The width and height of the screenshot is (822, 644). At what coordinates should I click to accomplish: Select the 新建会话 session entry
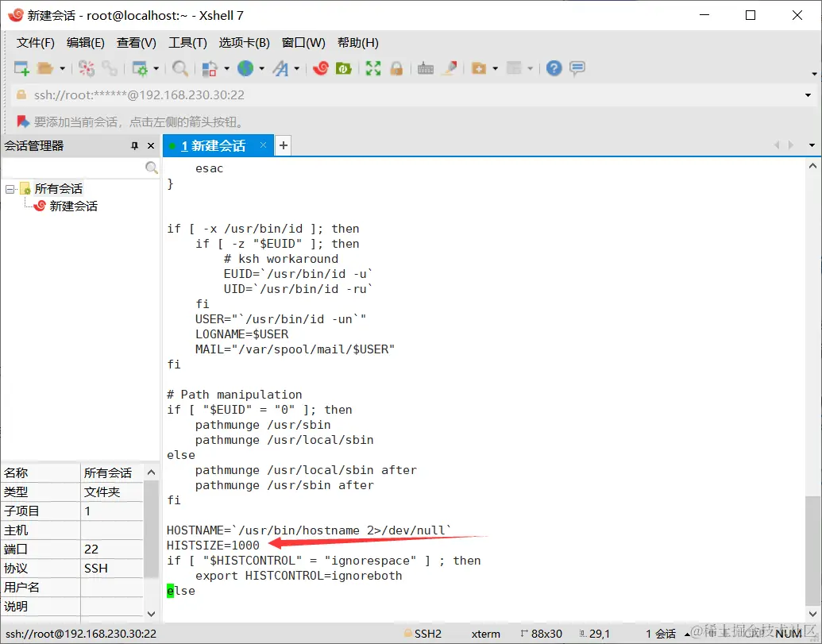[73, 206]
